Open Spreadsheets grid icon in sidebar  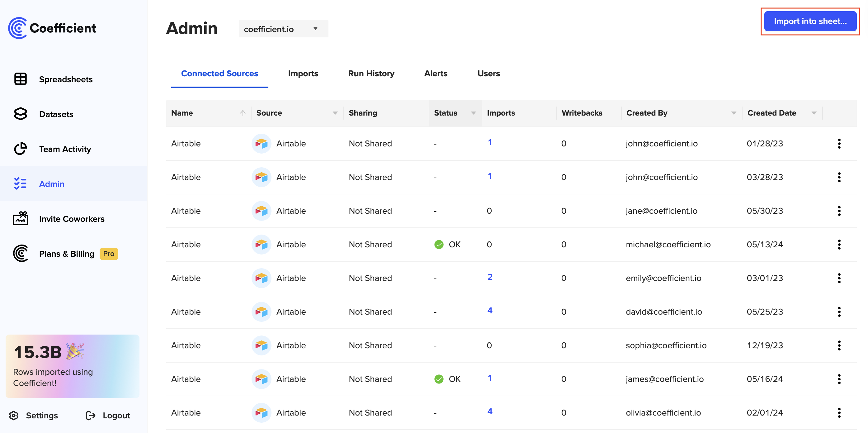coord(21,79)
